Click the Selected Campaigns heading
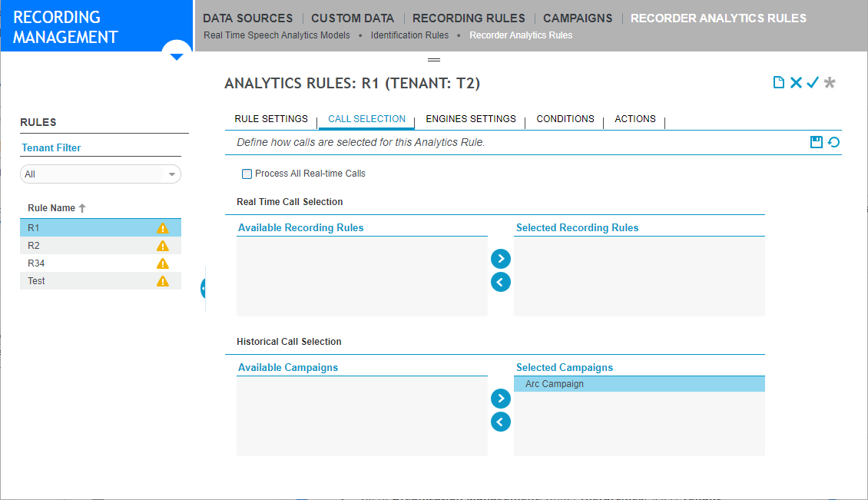 click(564, 368)
